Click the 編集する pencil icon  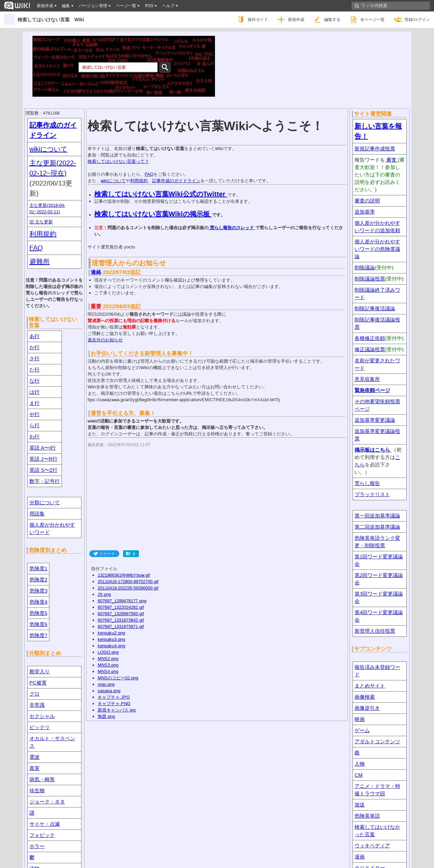[x=317, y=20]
